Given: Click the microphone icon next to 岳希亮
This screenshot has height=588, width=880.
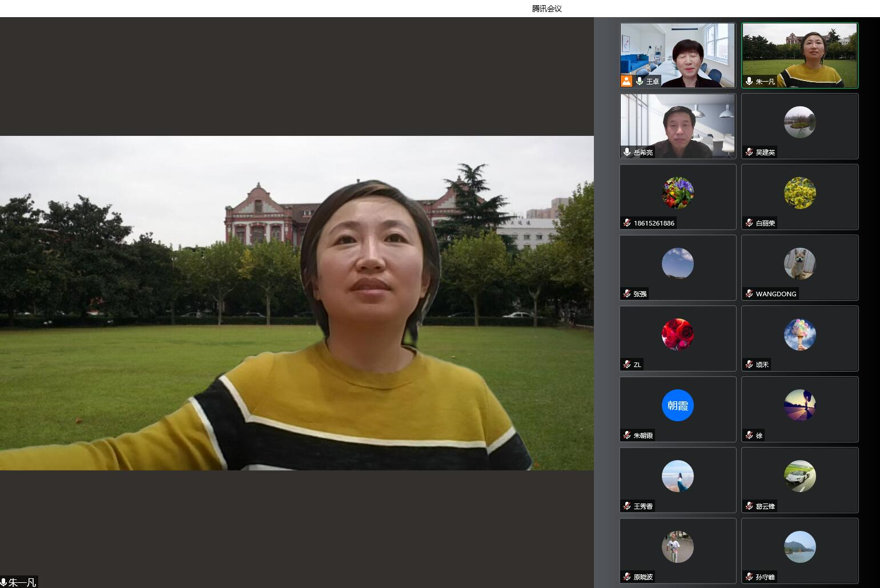Looking at the screenshot, I should tap(627, 152).
